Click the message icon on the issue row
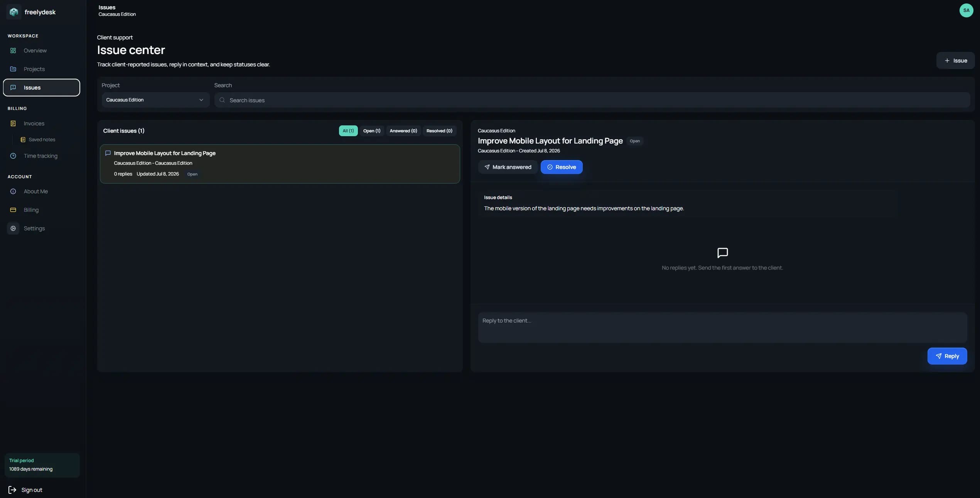Image resolution: width=980 pixels, height=498 pixels. pyautogui.click(x=108, y=153)
